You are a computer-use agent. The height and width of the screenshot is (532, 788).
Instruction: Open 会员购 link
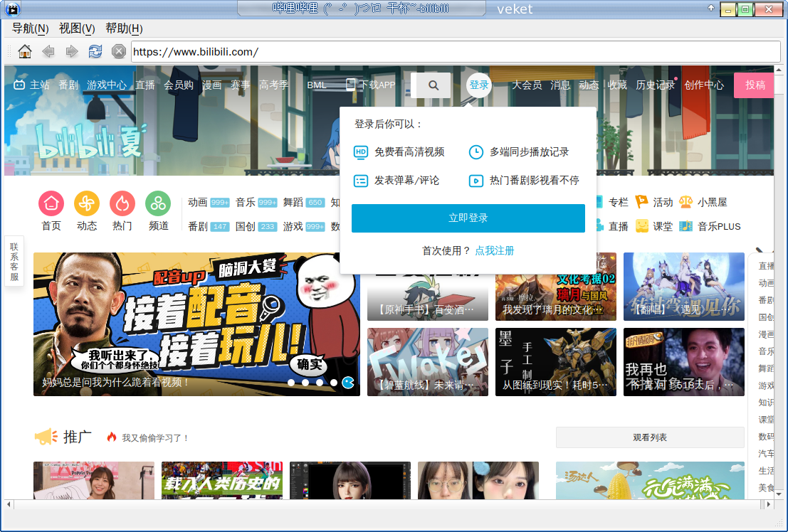pyautogui.click(x=179, y=85)
